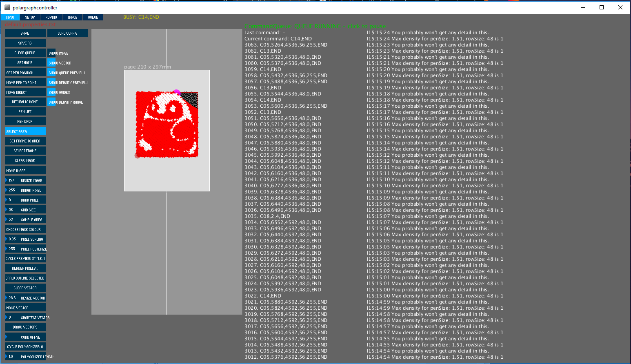Click DRAW VECTORS button
Image resolution: width=631 pixels, height=364 pixels.
pos(25,327)
